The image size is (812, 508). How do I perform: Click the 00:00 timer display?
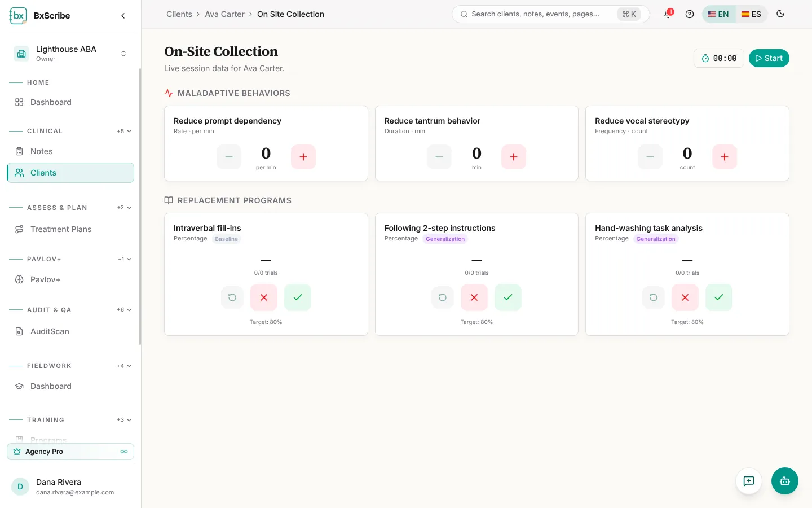pyautogui.click(x=719, y=58)
